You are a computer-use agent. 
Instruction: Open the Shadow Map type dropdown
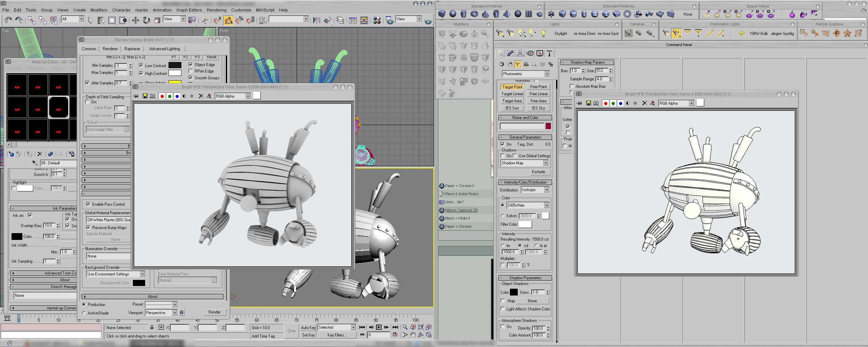pos(525,163)
